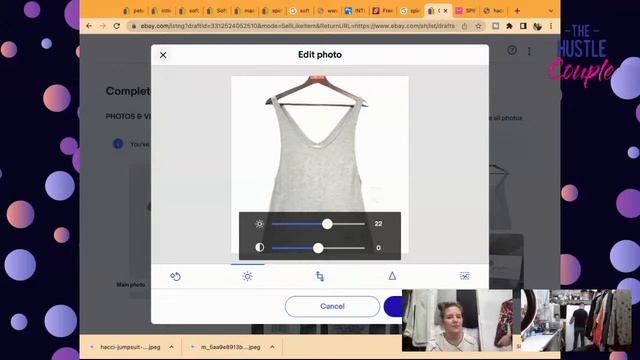Share this page from address bar
This screenshot has width=640, height=360.
[464, 26]
